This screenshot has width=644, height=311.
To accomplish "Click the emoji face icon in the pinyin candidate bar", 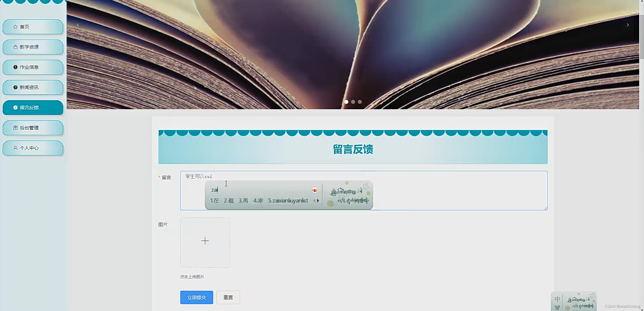I will (315, 190).
